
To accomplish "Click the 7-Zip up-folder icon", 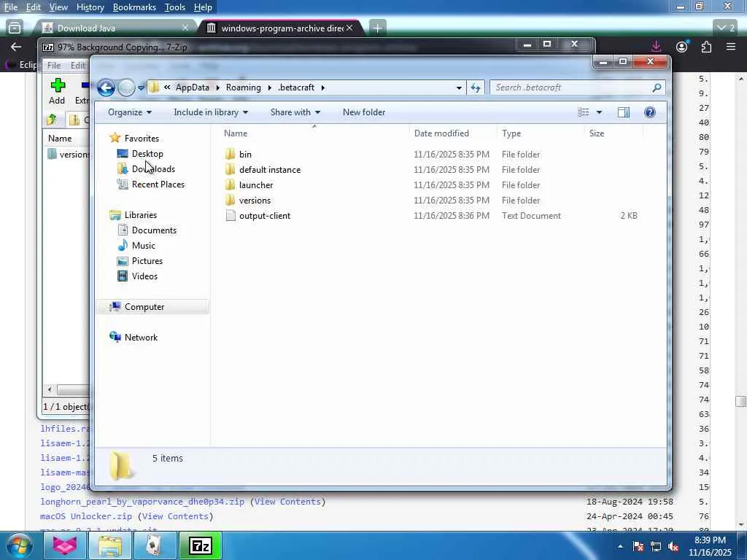I will [52, 120].
